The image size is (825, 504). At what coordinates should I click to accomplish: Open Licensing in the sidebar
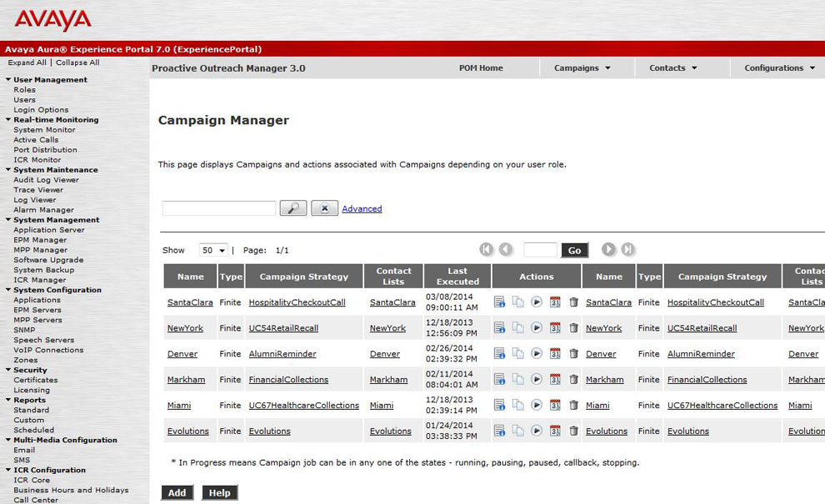coord(32,390)
